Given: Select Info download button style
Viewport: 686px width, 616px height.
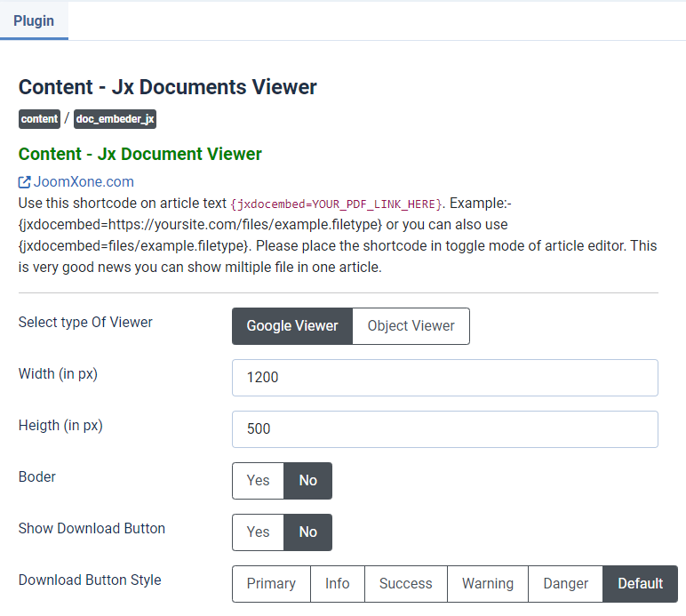Looking at the screenshot, I should 338,584.
